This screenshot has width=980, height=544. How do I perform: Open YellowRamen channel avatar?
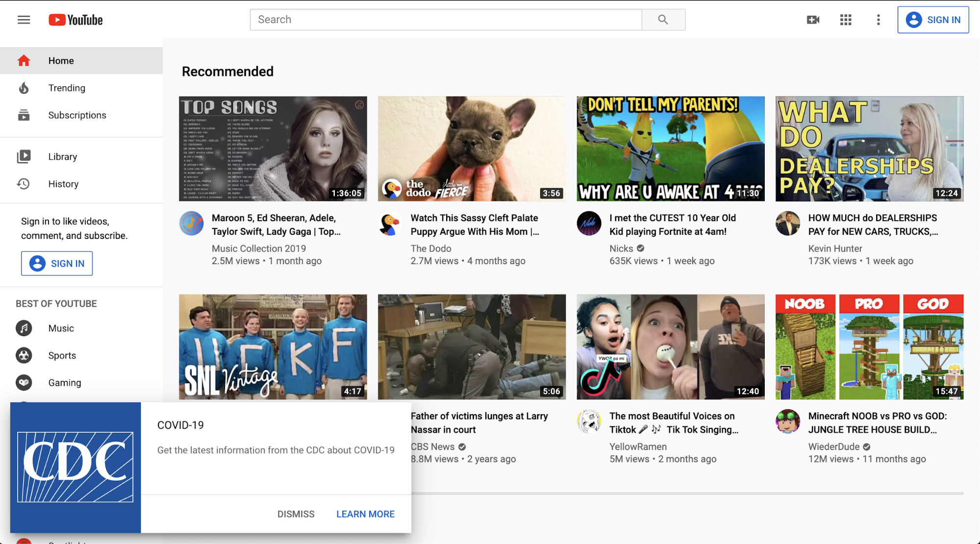[x=589, y=421]
